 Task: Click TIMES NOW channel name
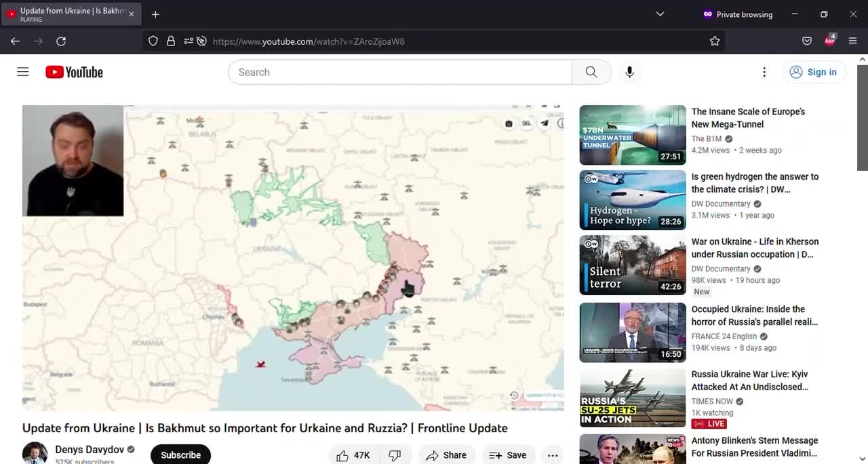tap(712, 402)
